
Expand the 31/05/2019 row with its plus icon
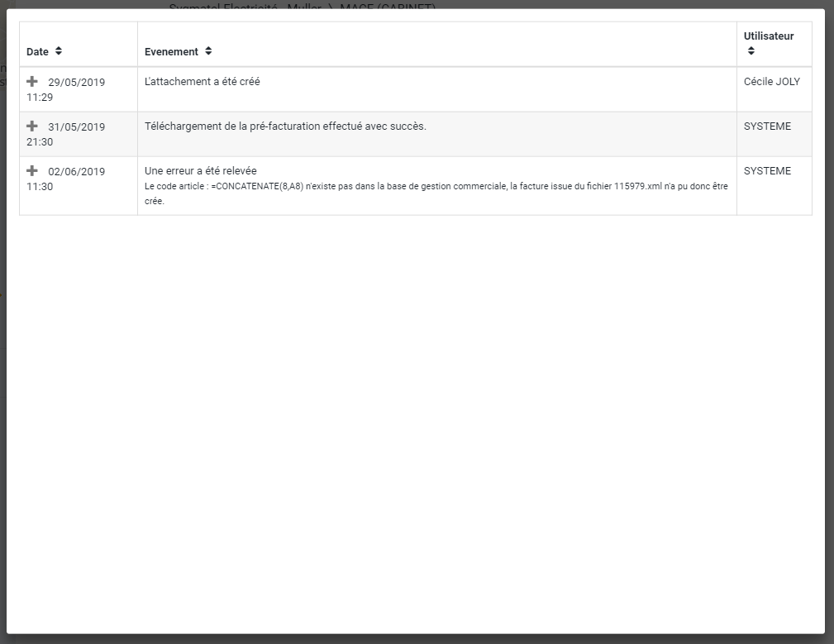pyautogui.click(x=32, y=126)
